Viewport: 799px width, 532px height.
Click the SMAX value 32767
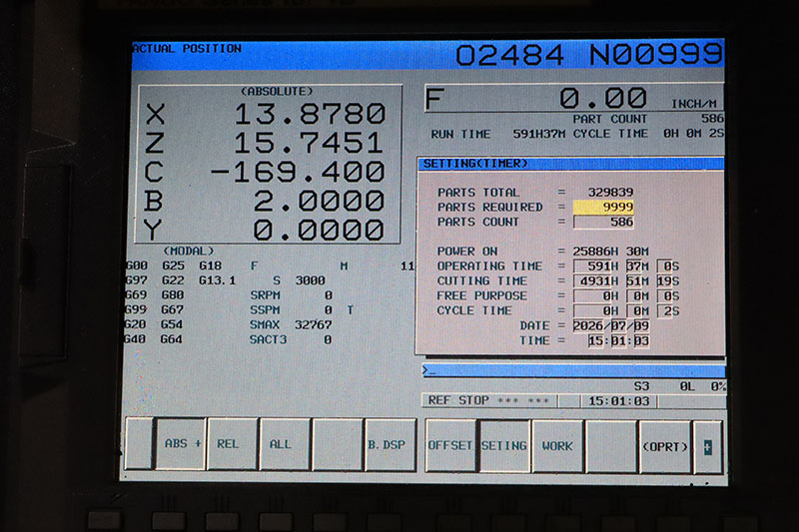(x=313, y=324)
